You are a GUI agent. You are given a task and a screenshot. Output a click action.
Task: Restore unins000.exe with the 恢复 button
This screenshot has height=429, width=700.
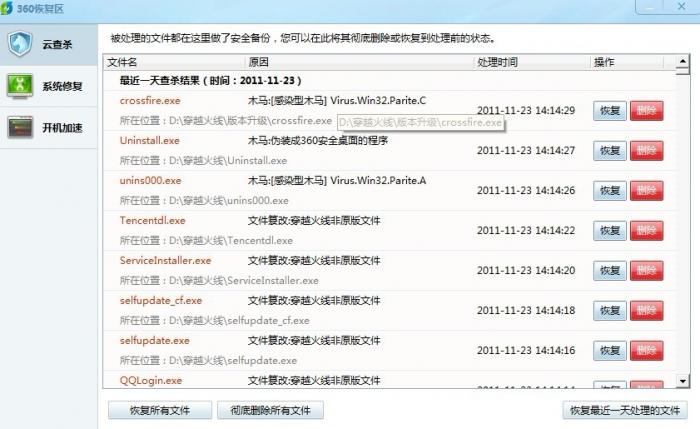(610, 191)
